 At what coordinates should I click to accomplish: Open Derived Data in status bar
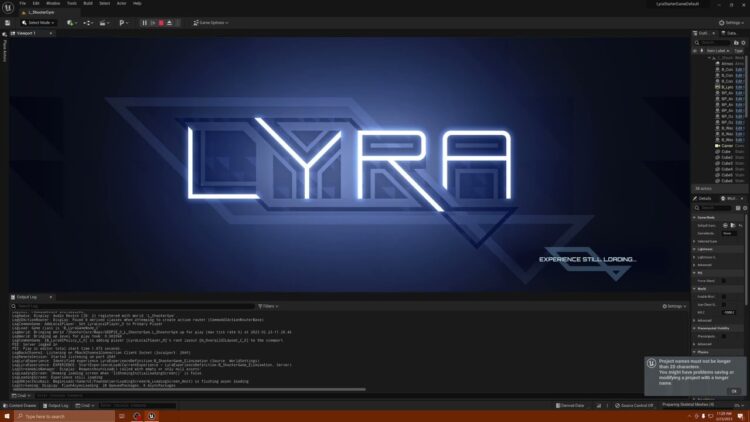[570, 406]
